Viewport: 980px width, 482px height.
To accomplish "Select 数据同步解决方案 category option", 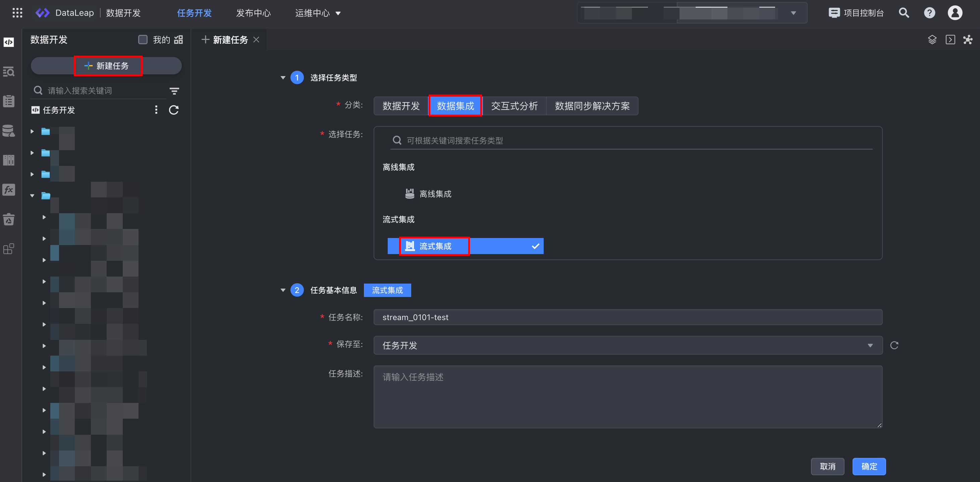I will [592, 106].
